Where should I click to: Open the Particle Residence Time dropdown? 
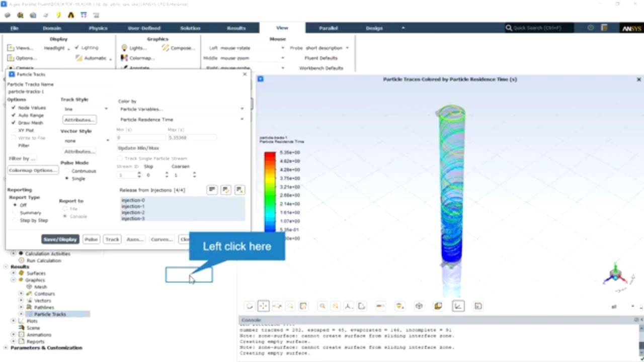coord(182,120)
